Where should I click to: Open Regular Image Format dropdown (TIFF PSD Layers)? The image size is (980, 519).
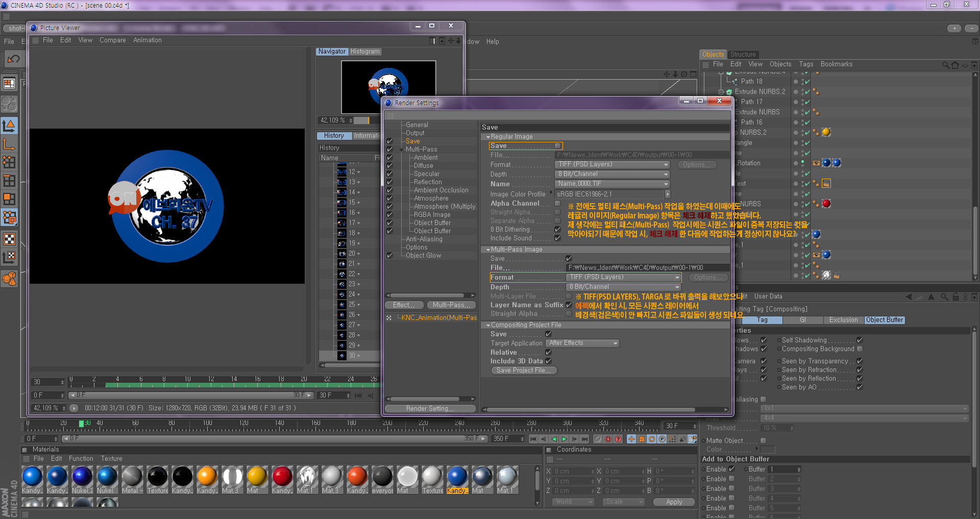coord(612,164)
